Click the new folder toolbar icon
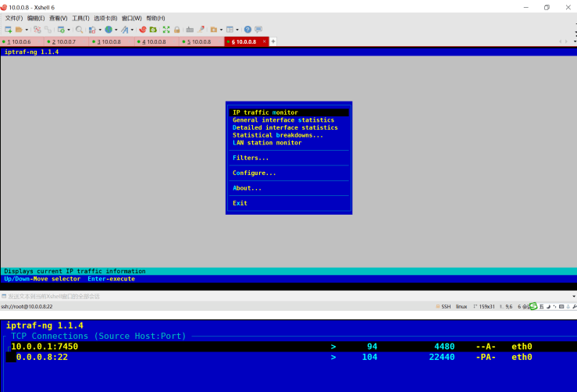Viewport: 577px width, 392px height. 214,30
